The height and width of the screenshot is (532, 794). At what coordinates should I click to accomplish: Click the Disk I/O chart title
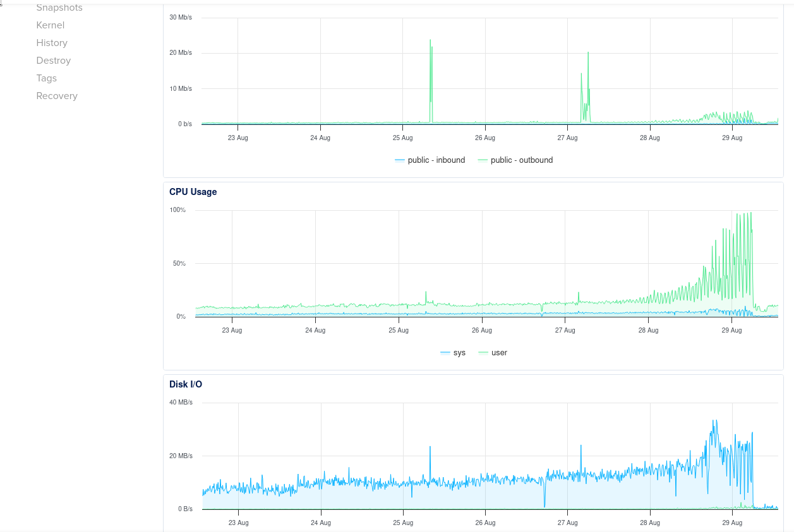point(186,384)
